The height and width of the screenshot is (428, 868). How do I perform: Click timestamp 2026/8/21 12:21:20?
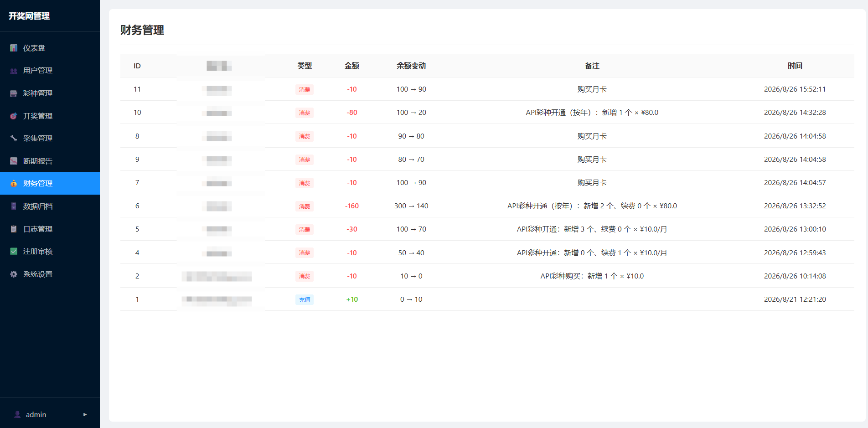795,299
